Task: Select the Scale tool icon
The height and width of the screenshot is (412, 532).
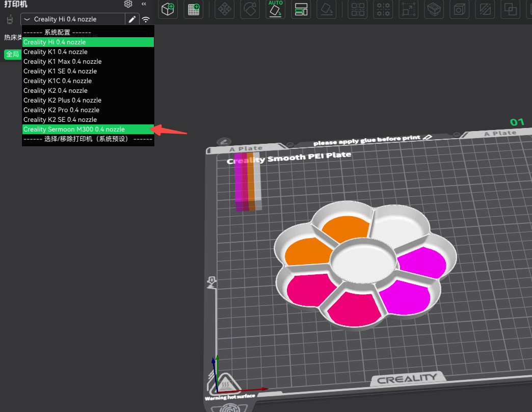Action: (409, 9)
